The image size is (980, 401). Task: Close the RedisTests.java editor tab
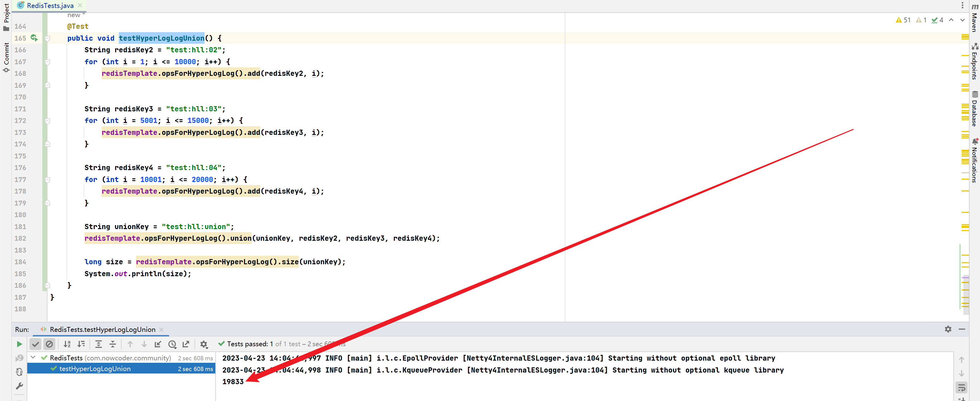(x=80, y=5)
